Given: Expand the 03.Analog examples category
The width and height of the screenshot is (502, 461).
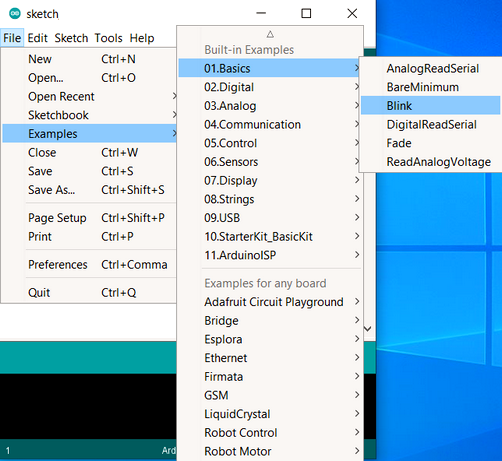Looking at the screenshot, I should coord(270,106).
